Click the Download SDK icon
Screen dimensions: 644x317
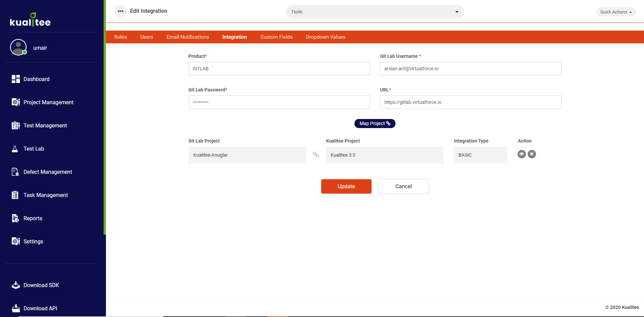click(16, 285)
